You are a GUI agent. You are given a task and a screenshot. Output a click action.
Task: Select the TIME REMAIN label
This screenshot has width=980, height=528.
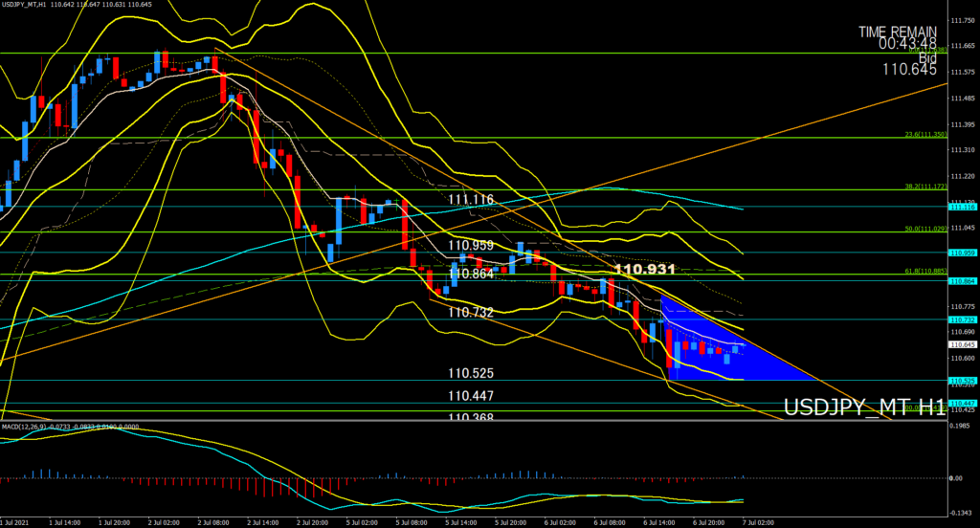[898, 32]
